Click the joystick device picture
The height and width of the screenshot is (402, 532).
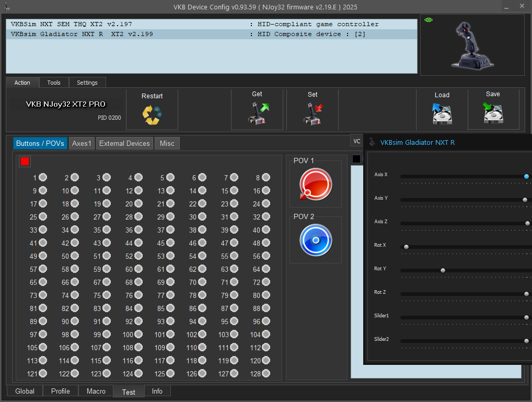pyautogui.click(x=472, y=46)
